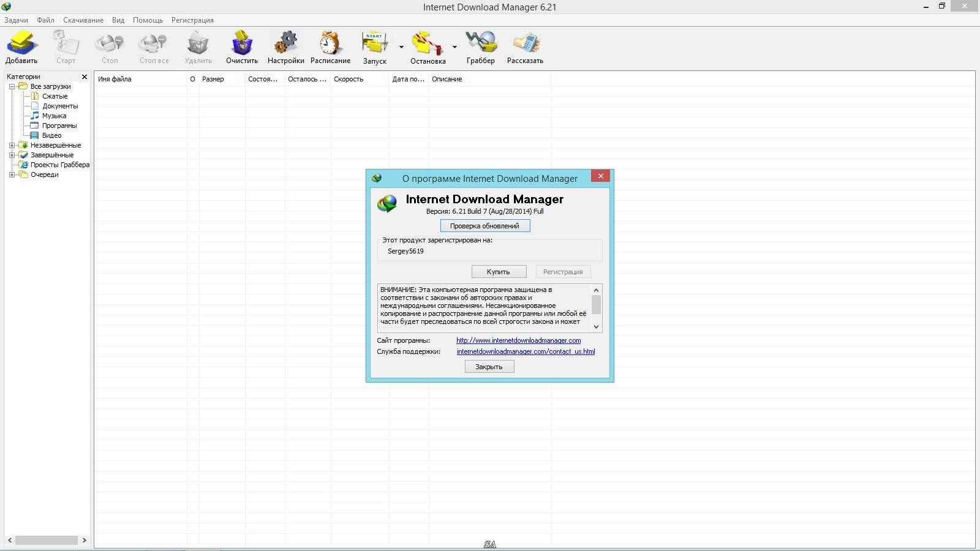Open the Задачи menu
980x551 pixels.
[x=17, y=20]
